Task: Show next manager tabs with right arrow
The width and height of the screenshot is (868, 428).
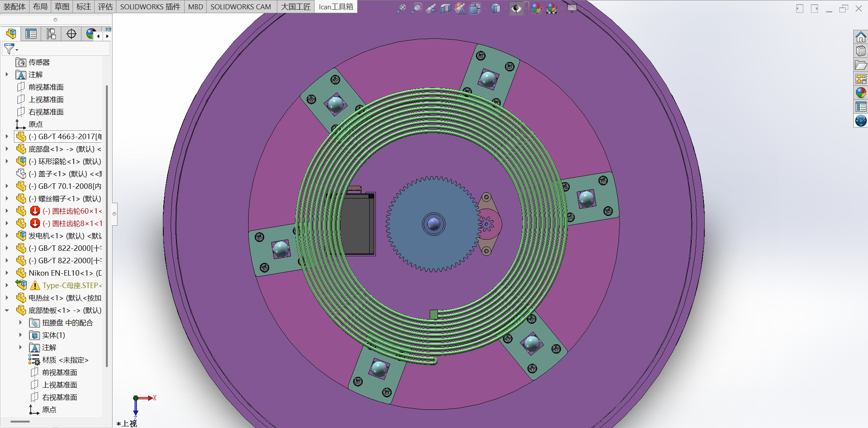Action: coord(107,36)
